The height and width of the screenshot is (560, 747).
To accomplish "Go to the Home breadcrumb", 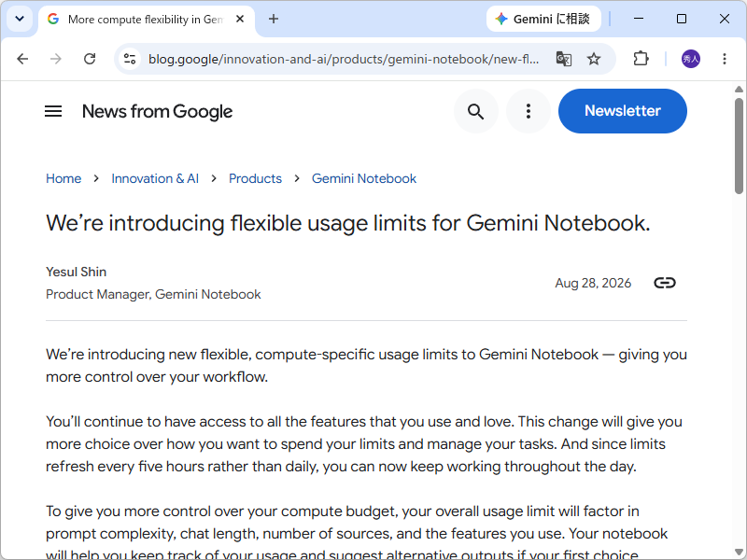I will click(63, 178).
